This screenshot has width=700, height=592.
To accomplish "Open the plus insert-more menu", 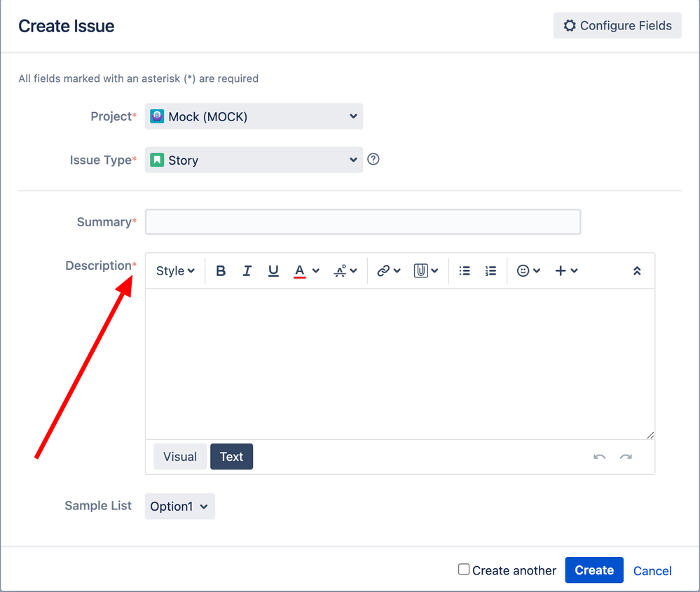I will pyautogui.click(x=566, y=270).
